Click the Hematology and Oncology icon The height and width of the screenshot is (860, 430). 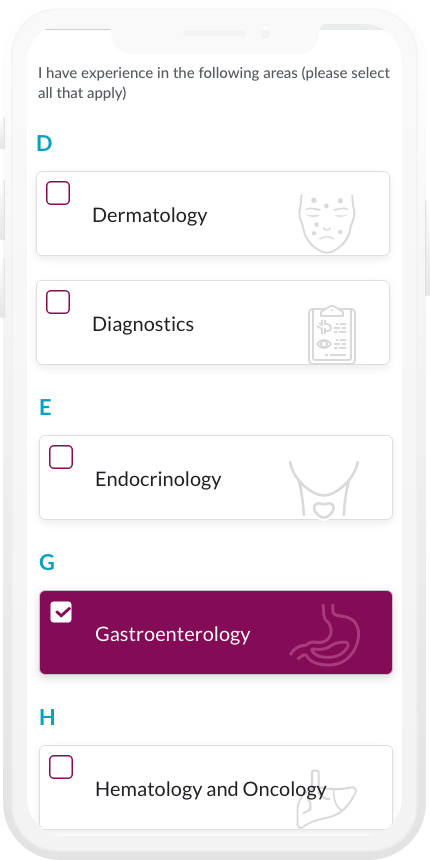click(x=326, y=799)
